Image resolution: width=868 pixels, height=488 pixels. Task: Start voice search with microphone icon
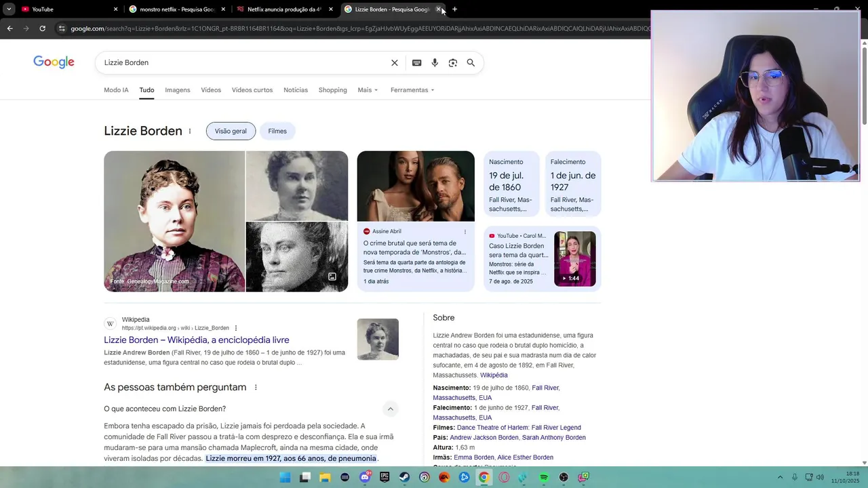pyautogui.click(x=435, y=62)
